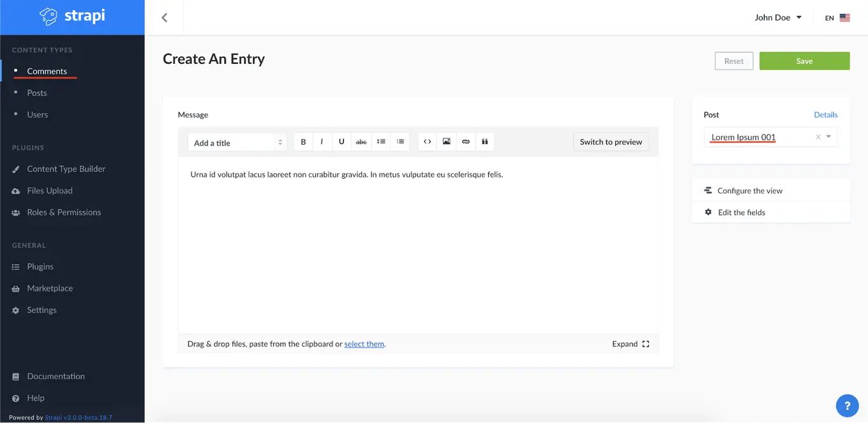Screen dimensions: 868x423
Task: Insert a code block
Action: pos(427,141)
